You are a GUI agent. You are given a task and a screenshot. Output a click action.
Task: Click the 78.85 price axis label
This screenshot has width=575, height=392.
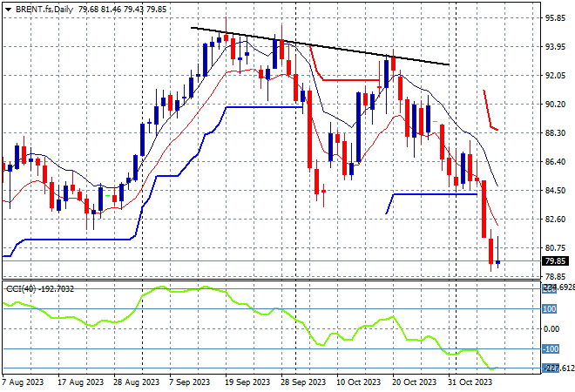click(x=555, y=276)
